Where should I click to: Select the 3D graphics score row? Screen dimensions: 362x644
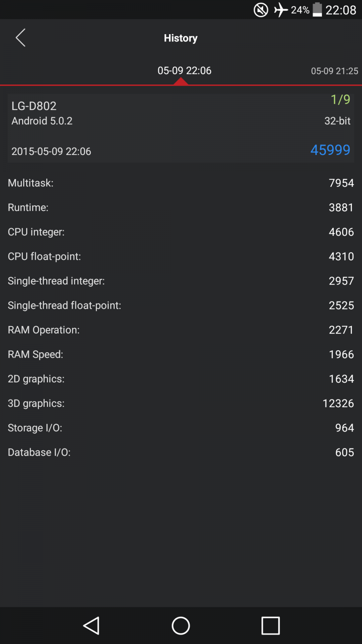[181, 403]
